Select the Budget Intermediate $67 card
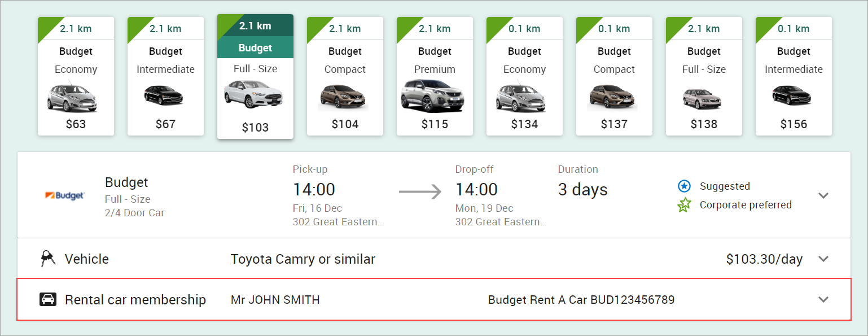Viewport: 868px width, 336px height. click(x=165, y=76)
